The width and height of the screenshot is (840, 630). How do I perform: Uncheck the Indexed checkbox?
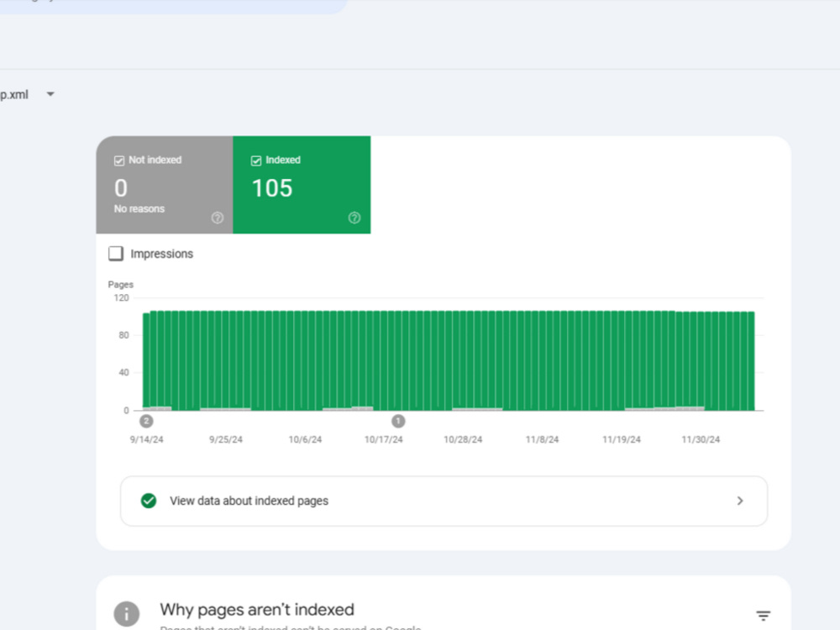coord(256,160)
